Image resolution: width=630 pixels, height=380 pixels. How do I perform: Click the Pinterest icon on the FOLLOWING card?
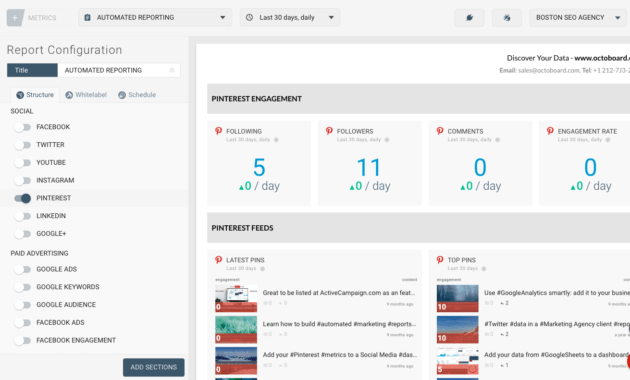[219, 131]
